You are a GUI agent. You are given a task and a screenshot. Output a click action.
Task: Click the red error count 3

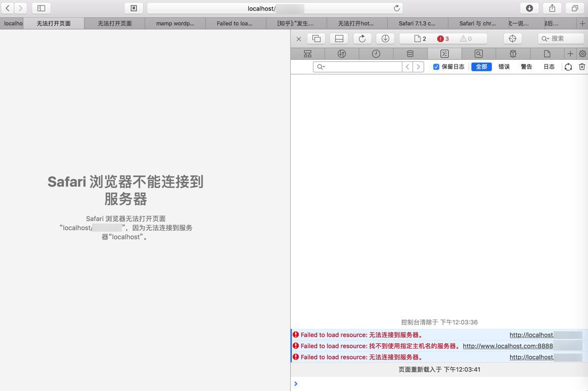point(443,38)
